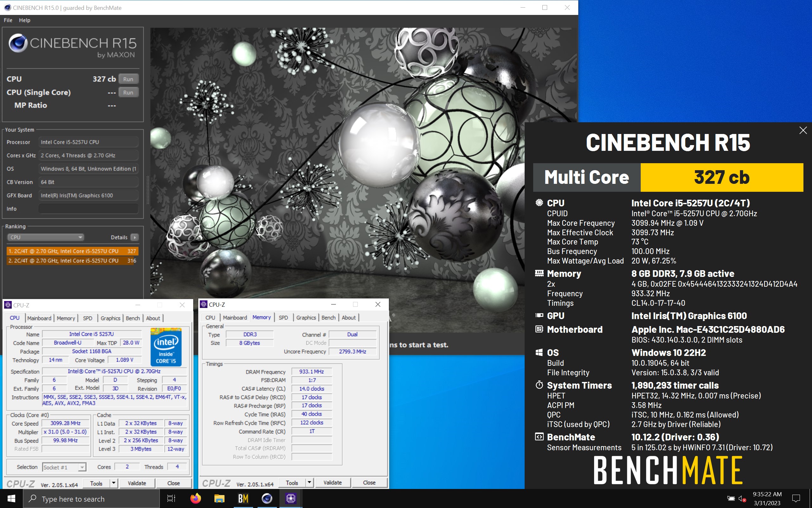Screen dimensions: 812x508
Task: Open Graphics tab in CPU-Z Memory window
Action: 306,317
